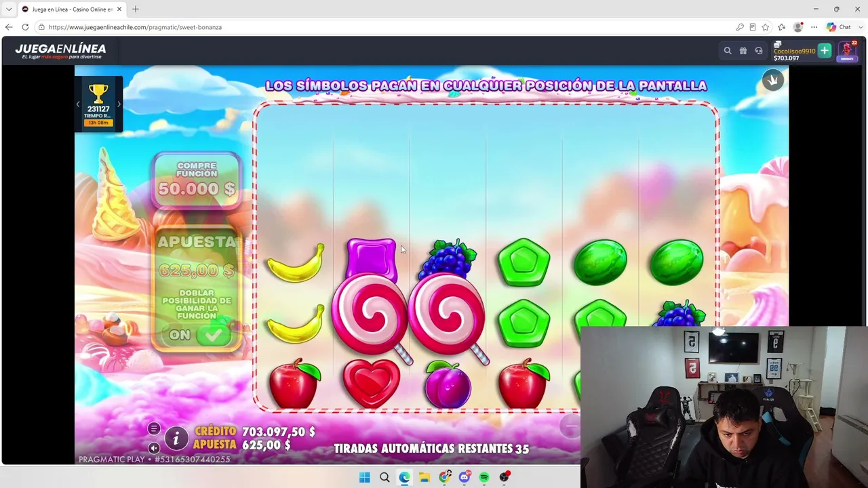
Task: Click the Crédito 703.097,50 $ value
Action: click(279, 432)
